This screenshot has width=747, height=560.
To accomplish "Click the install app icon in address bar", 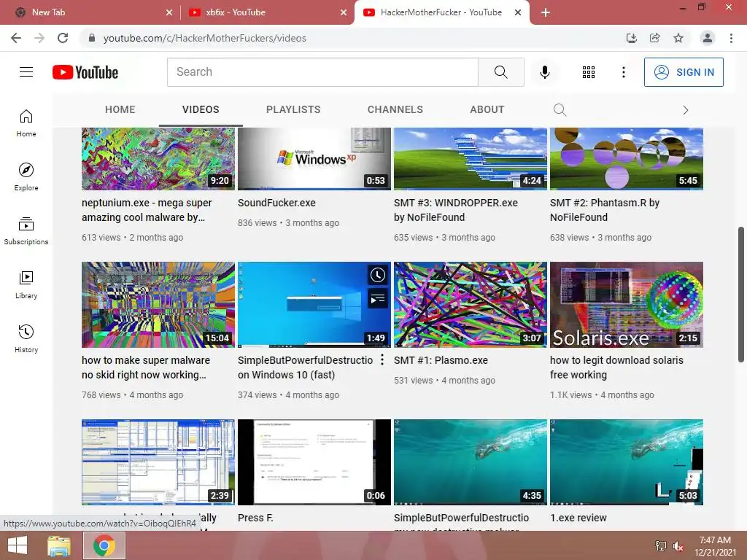I will pyautogui.click(x=632, y=38).
